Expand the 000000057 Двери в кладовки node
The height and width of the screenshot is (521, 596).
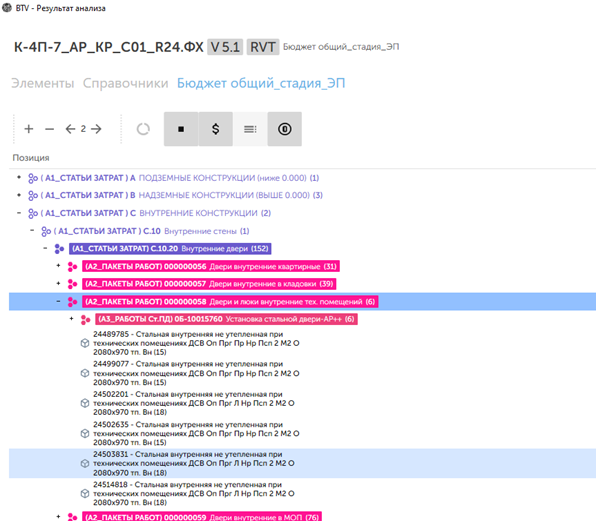click(x=58, y=283)
